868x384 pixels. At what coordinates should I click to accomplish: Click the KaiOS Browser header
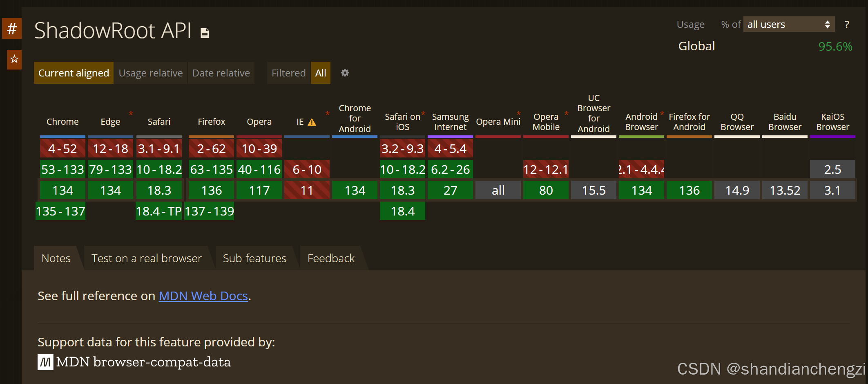pos(832,121)
